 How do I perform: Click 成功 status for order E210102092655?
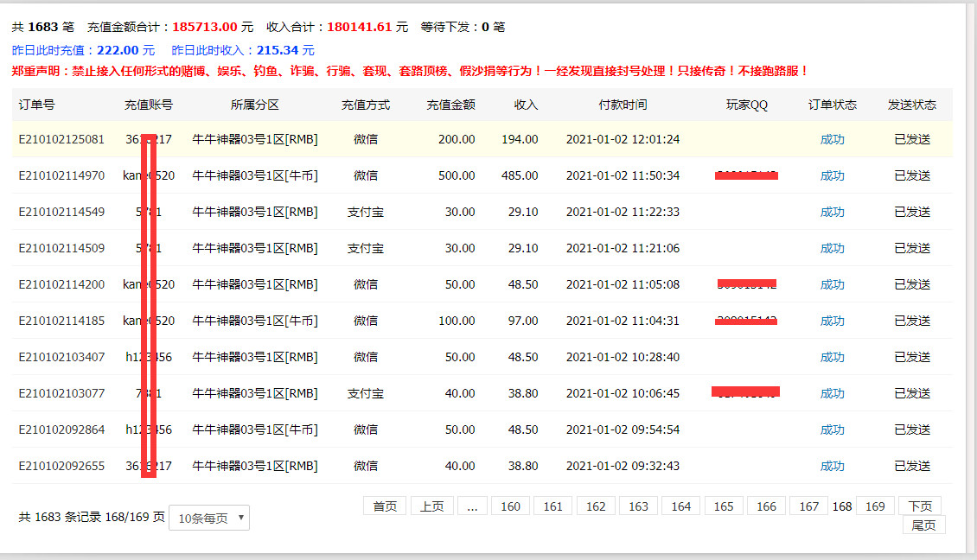click(x=832, y=466)
